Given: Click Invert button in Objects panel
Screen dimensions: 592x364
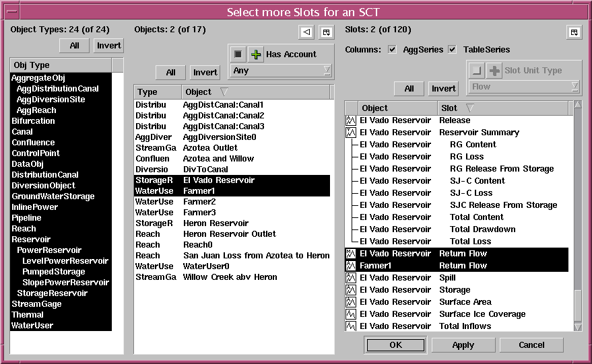Looking at the screenshot, I should tap(205, 73).
